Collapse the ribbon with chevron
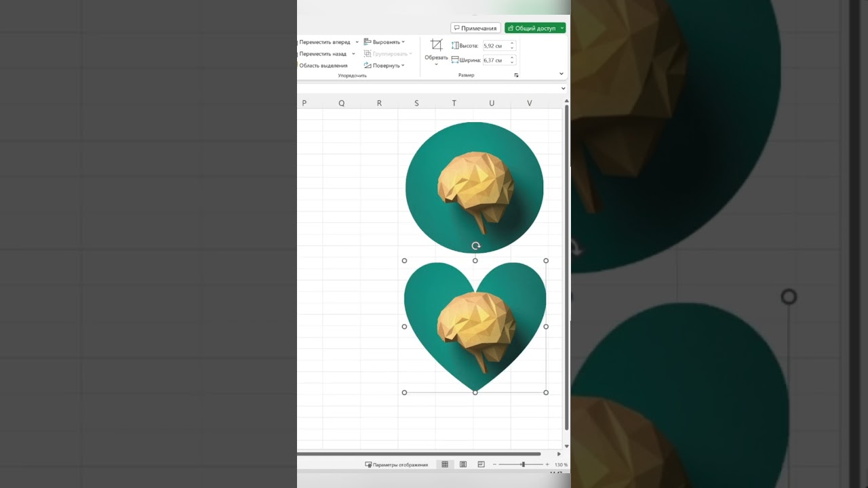 pos(561,74)
